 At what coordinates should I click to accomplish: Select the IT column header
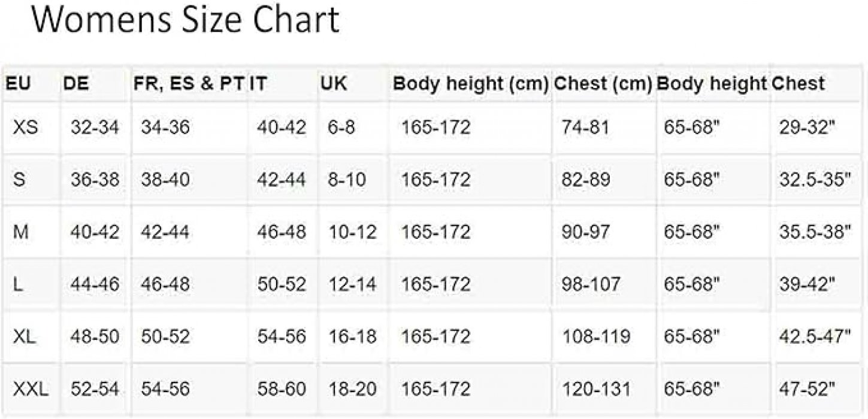pyautogui.click(x=258, y=83)
